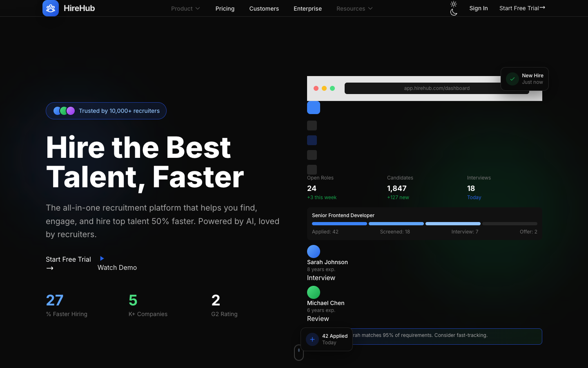Screen dimensions: 588x368
Task: Select Pricing in the navigation bar
Action: click(x=225, y=8)
